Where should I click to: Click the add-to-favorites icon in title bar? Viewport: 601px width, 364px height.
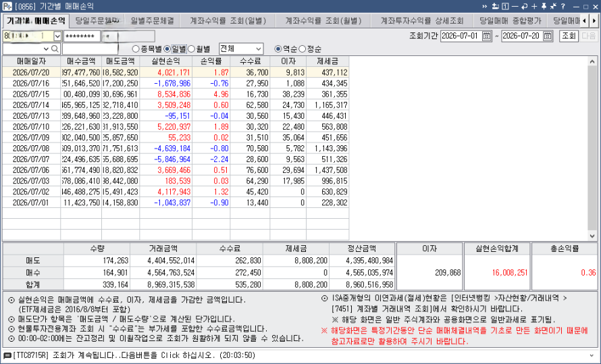[495, 7]
